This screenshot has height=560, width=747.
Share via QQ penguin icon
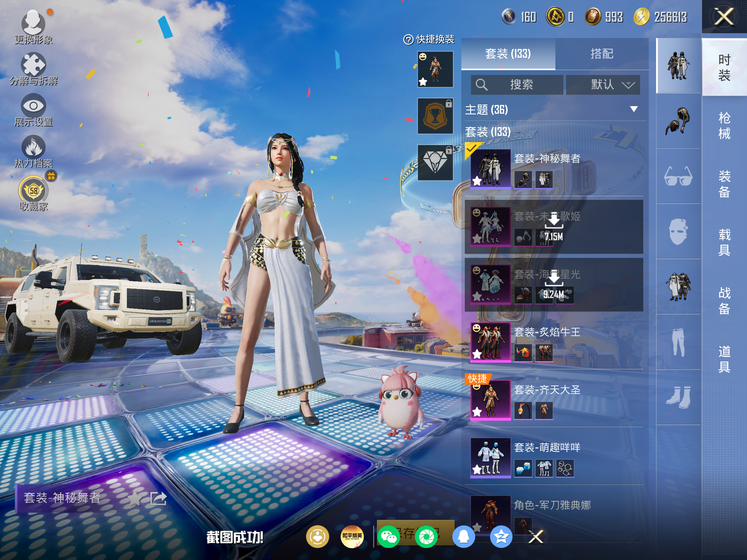(x=463, y=537)
